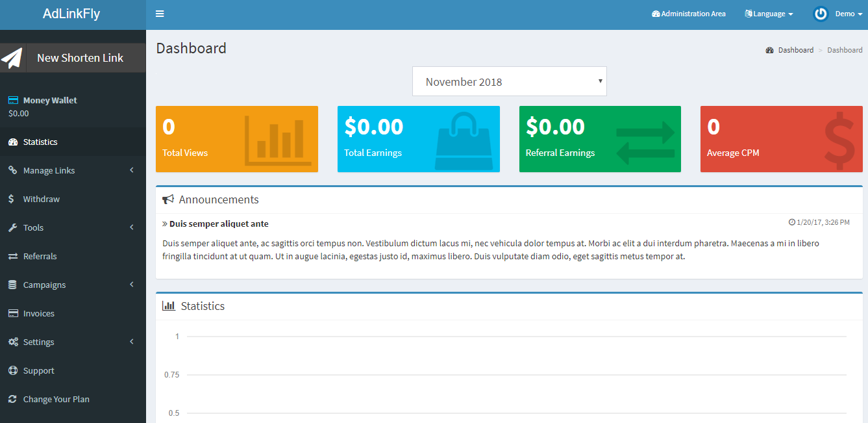868x423 pixels.
Task: Open Statistics in the sidebar
Action: click(73, 142)
